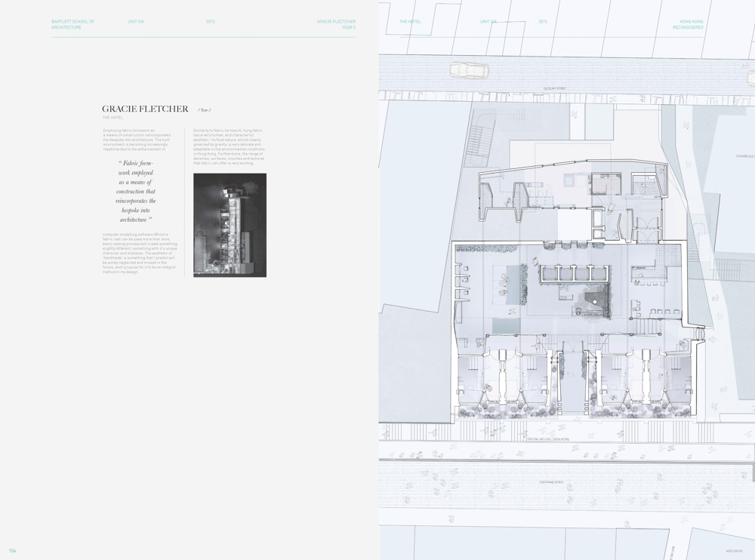
Task: Click "BARTLETT SCHOOL OF ARCHITECTURE" header text
Action: point(72,25)
